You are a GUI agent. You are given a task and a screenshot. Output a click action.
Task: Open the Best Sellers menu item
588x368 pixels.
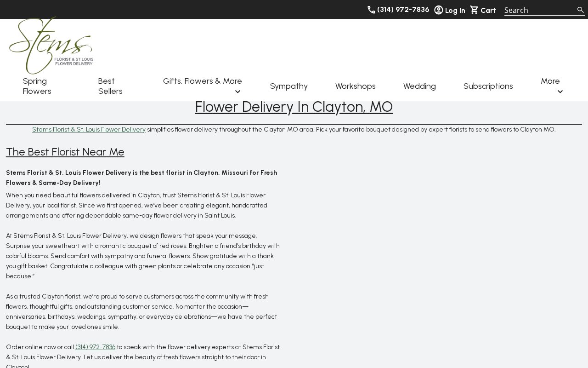coord(110,86)
